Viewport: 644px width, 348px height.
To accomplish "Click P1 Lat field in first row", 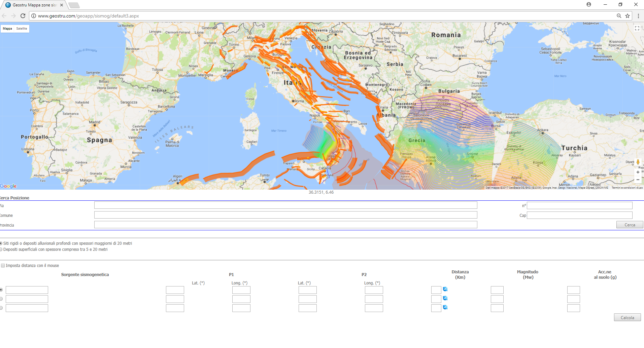I will pyautogui.click(x=175, y=290).
